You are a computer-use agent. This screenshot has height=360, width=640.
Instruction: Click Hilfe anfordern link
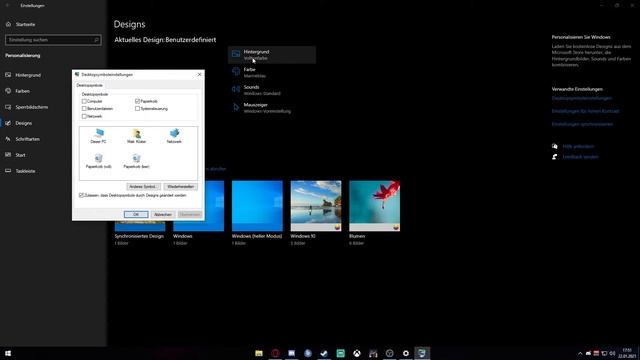coord(578,146)
